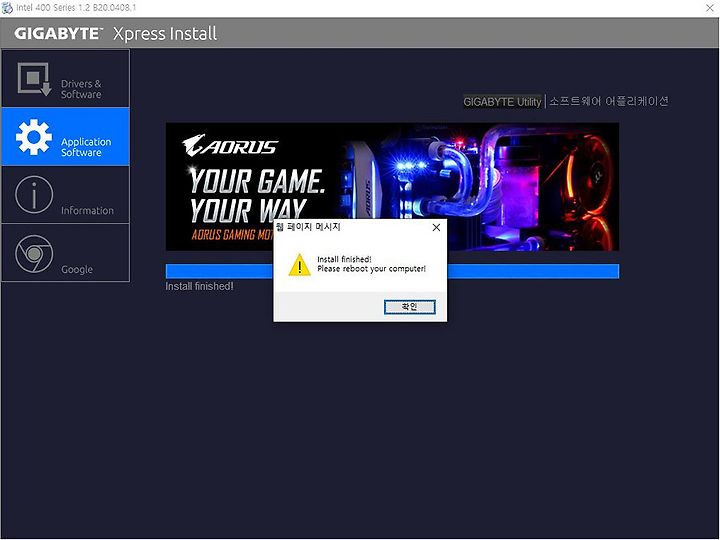Select the Application Software gear icon
The width and height of the screenshot is (720, 540).
(34, 137)
